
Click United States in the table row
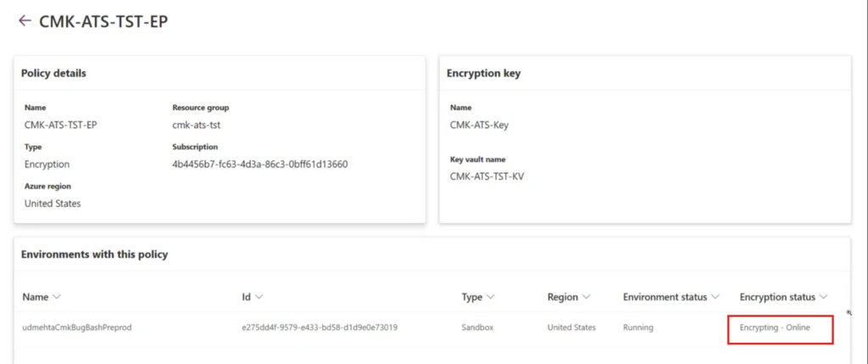pyautogui.click(x=571, y=328)
